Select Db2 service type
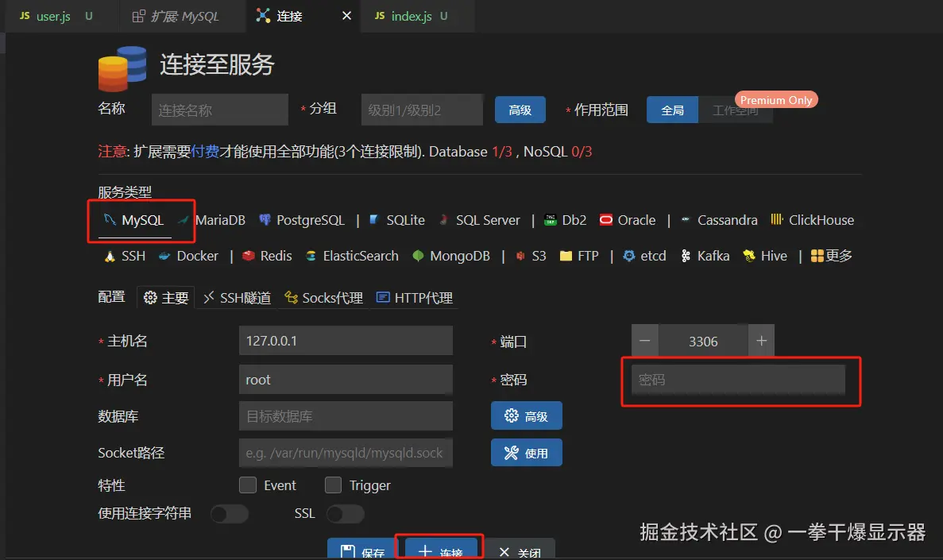The height and width of the screenshot is (560, 943). point(566,220)
